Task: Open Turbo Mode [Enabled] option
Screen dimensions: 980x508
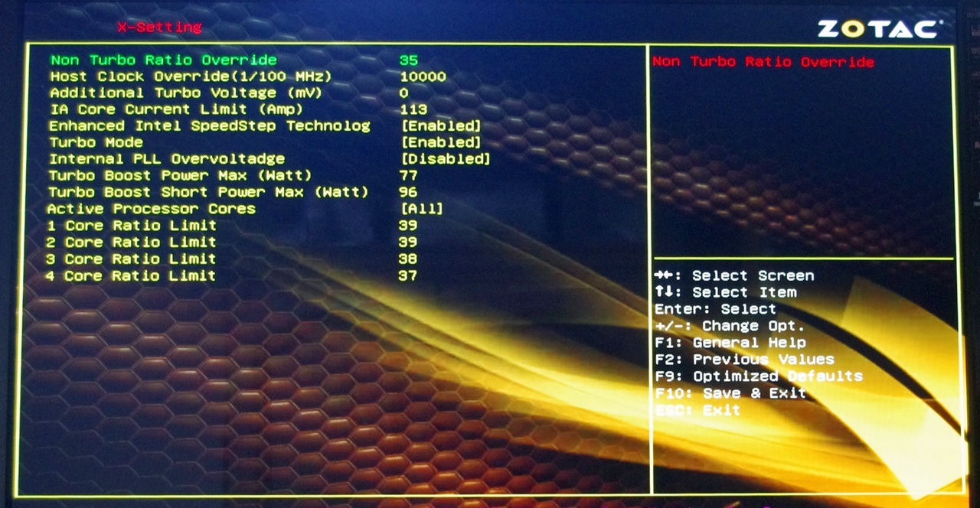Action: tap(441, 142)
